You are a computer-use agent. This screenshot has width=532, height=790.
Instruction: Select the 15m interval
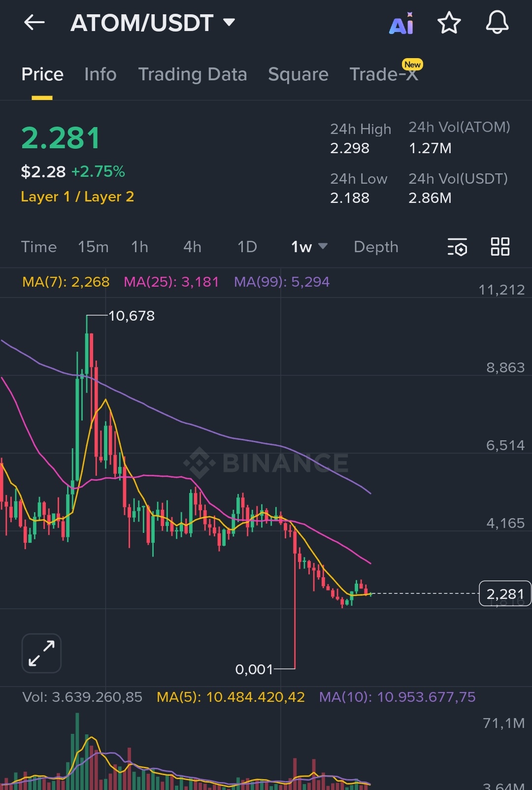tap(93, 247)
